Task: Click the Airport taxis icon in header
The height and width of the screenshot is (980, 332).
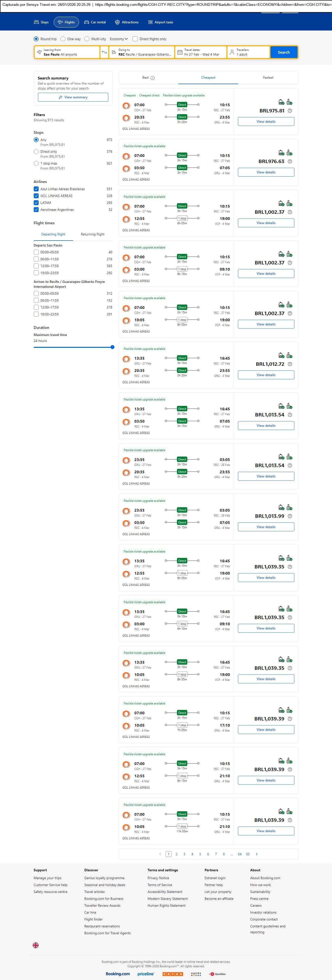Action: (150, 22)
